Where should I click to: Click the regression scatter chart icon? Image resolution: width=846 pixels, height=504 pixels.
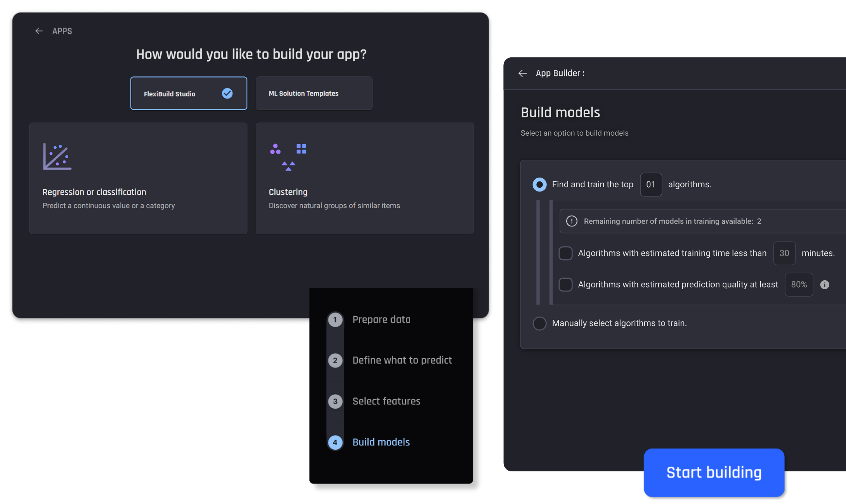tap(57, 156)
